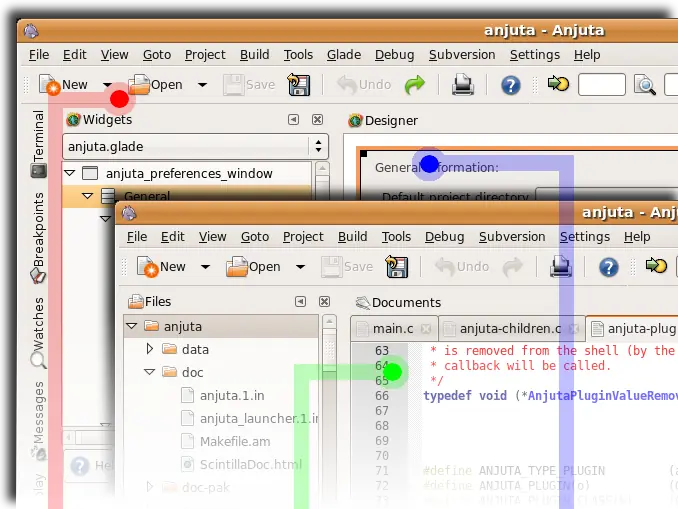
Task: Select ScintillaDoc.html file
Action: click(241, 464)
